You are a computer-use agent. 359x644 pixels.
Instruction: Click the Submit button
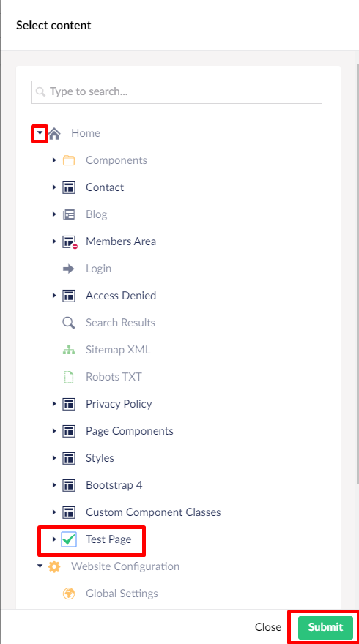[x=326, y=627]
